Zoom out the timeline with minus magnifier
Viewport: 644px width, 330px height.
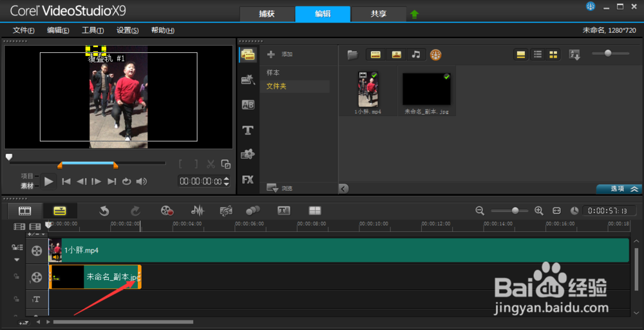pos(480,210)
